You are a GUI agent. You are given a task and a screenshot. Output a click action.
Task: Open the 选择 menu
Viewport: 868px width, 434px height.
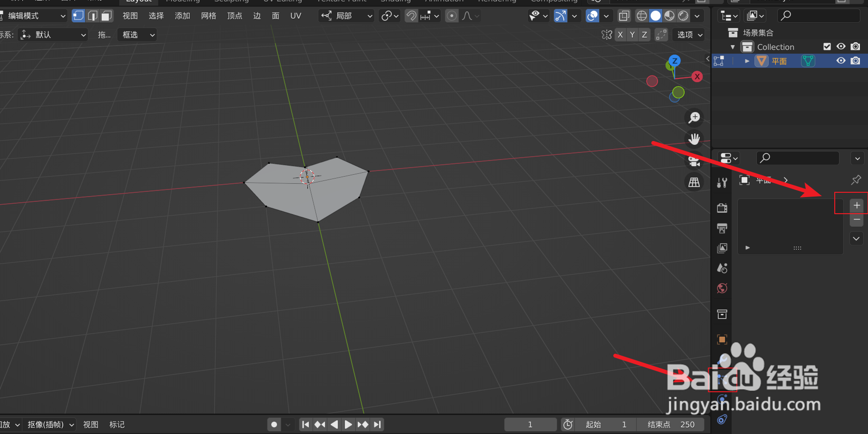[156, 16]
